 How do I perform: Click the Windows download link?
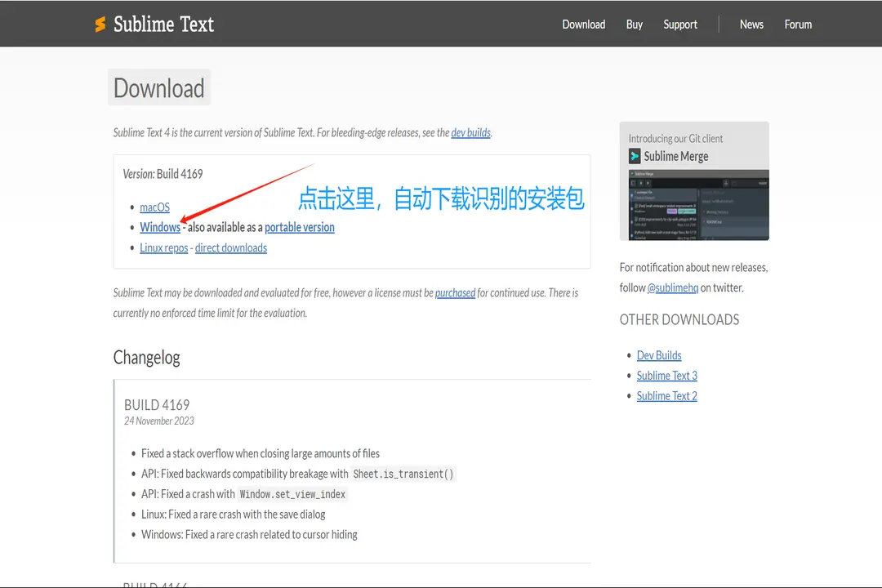(x=160, y=228)
